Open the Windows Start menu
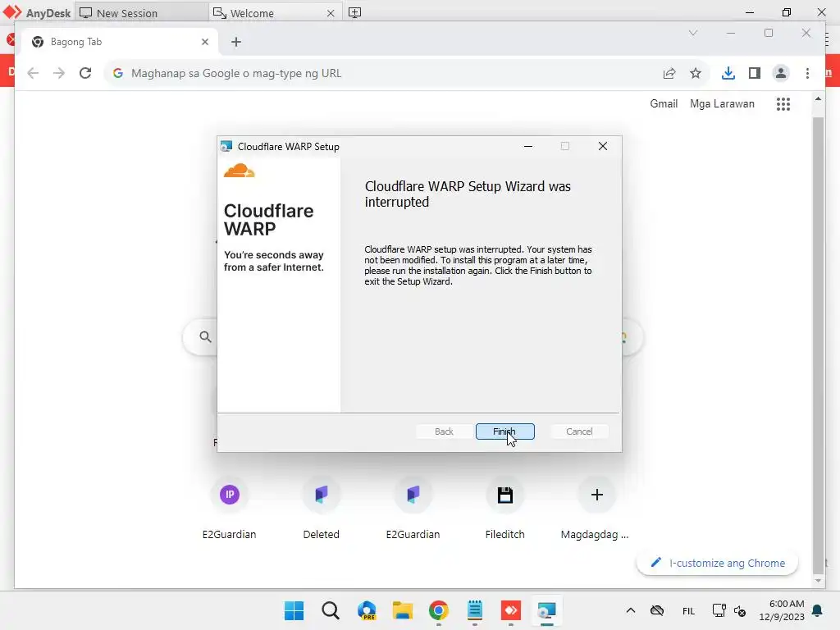Image resolution: width=840 pixels, height=630 pixels. click(x=294, y=610)
